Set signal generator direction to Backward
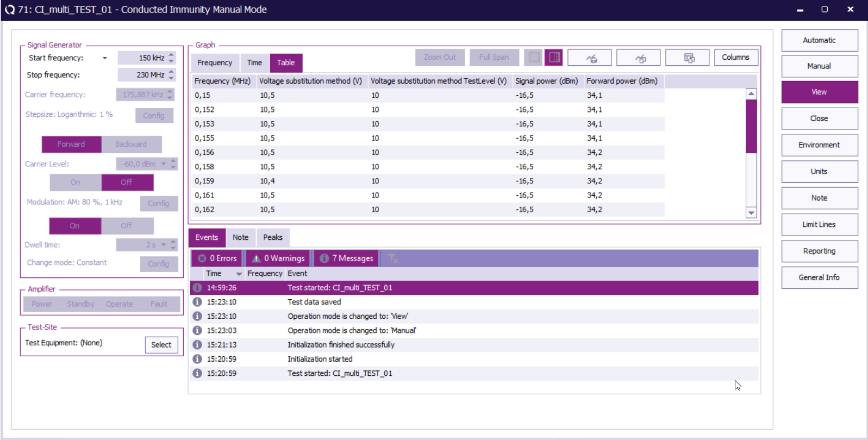This screenshot has width=868, height=440. click(131, 144)
